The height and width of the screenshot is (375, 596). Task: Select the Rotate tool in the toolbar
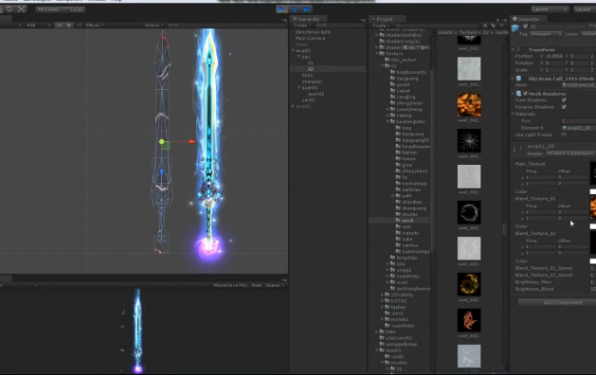[9, 9]
